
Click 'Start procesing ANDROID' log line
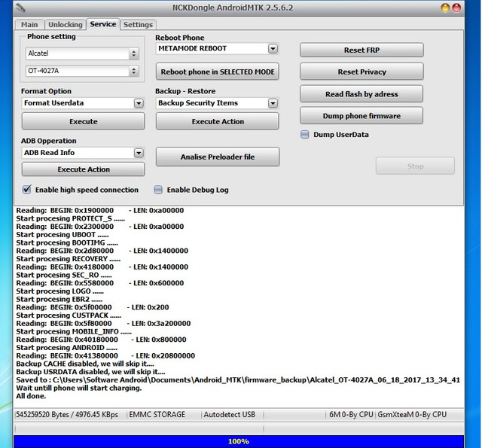(x=67, y=348)
